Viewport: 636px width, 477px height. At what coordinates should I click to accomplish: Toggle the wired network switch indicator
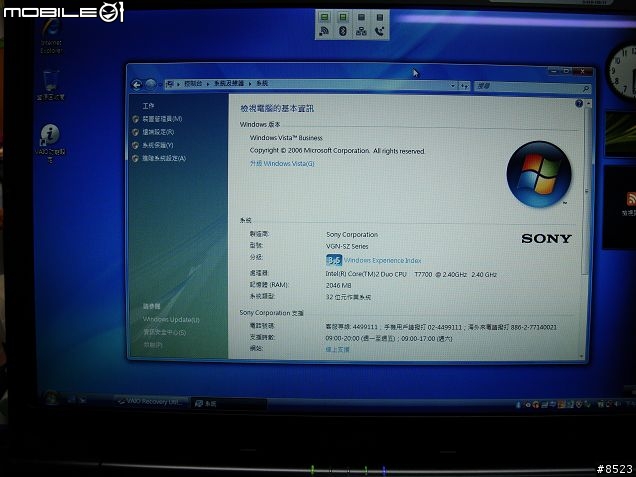pyautogui.click(x=361, y=17)
